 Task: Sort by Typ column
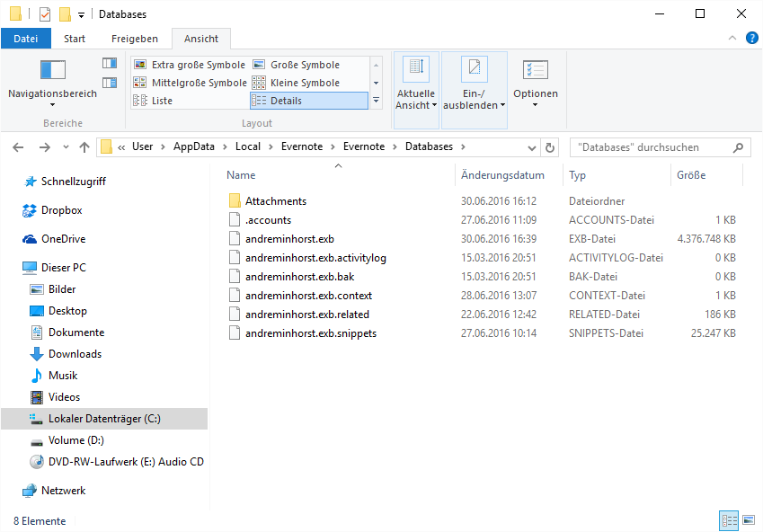(x=577, y=175)
